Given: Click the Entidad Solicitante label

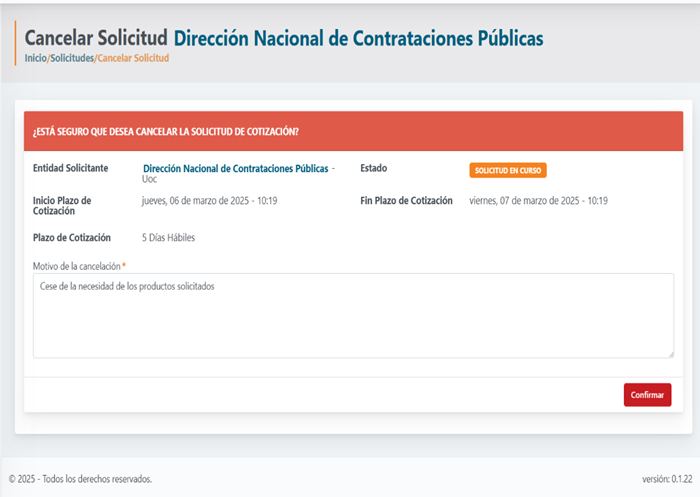Looking at the screenshot, I should [70, 168].
